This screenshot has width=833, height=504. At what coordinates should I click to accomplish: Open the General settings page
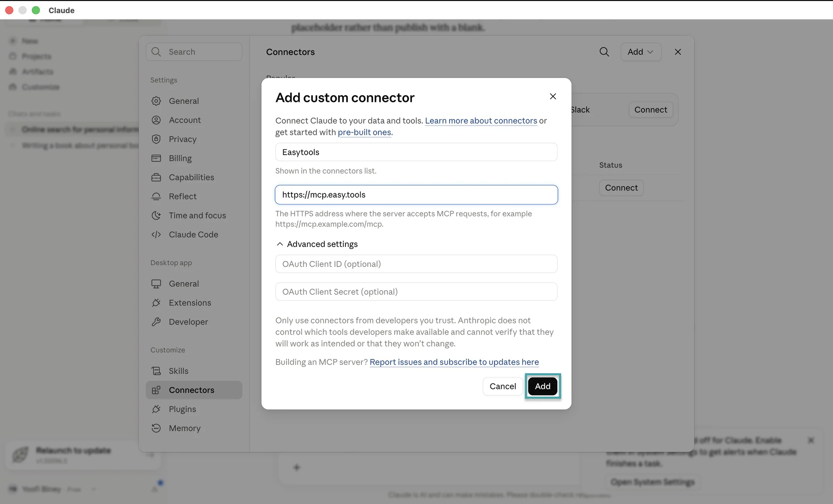pos(194,101)
